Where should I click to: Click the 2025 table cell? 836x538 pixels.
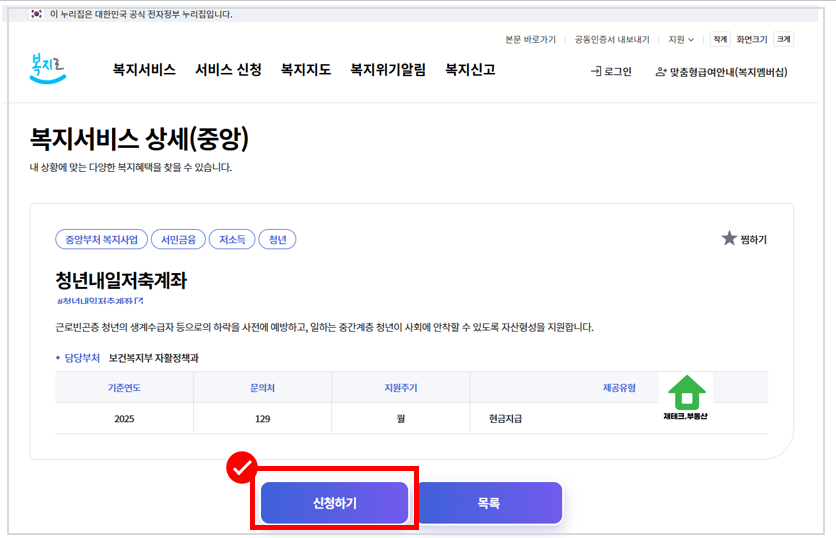(124, 419)
